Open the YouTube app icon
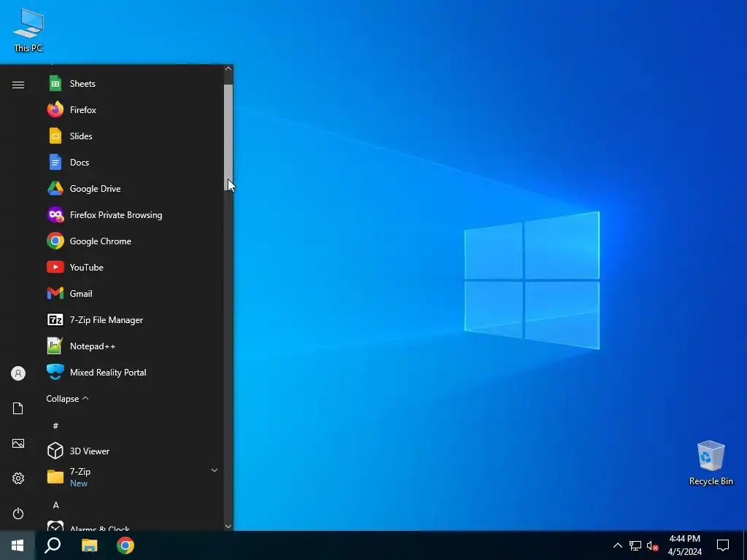 [55, 267]
